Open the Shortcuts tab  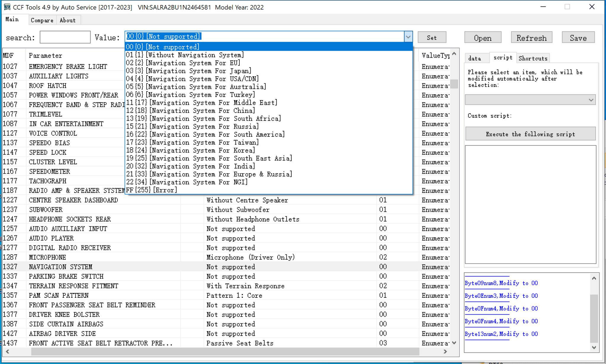(533, 58)
